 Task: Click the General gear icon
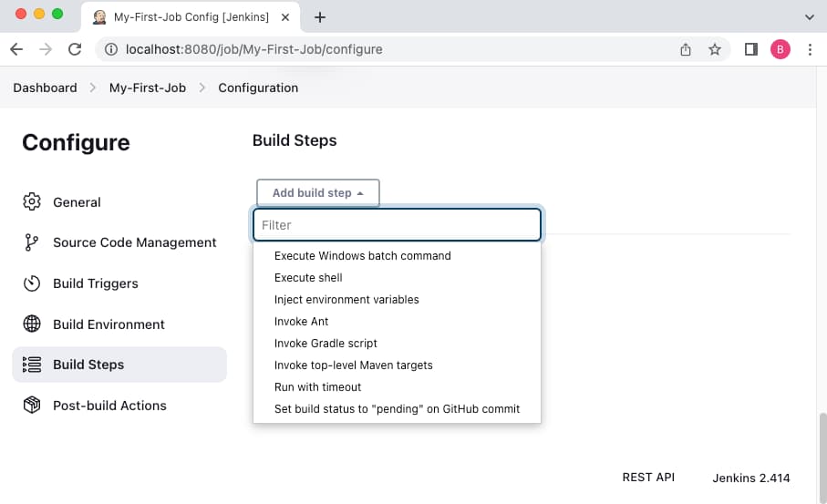[x=32, y=202]
